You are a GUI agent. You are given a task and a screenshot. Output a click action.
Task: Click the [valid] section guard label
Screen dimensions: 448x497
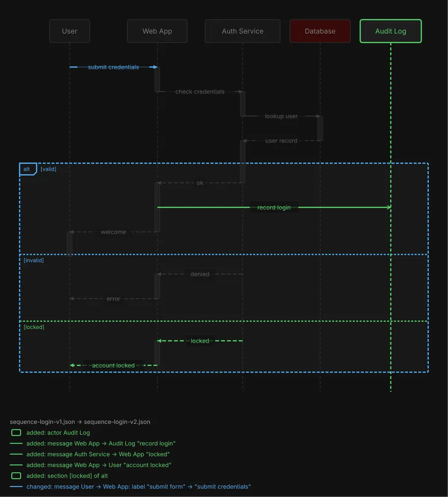point(48,169)
